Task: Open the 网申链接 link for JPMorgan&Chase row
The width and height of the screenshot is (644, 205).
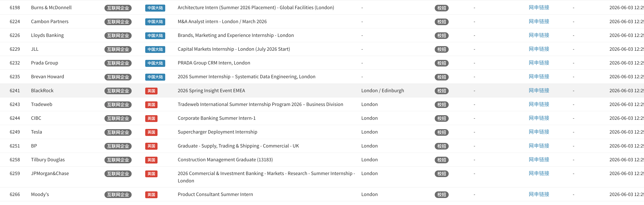Action: point(539,174)
